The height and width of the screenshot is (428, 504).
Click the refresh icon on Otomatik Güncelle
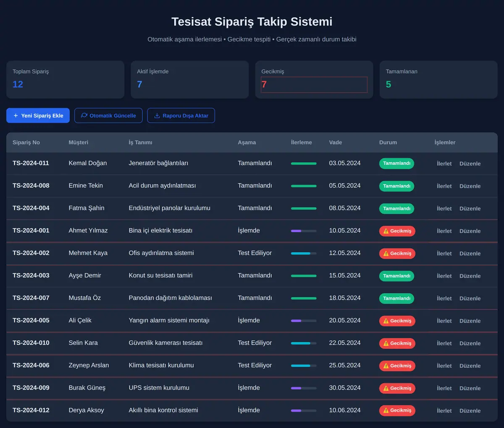84,116
